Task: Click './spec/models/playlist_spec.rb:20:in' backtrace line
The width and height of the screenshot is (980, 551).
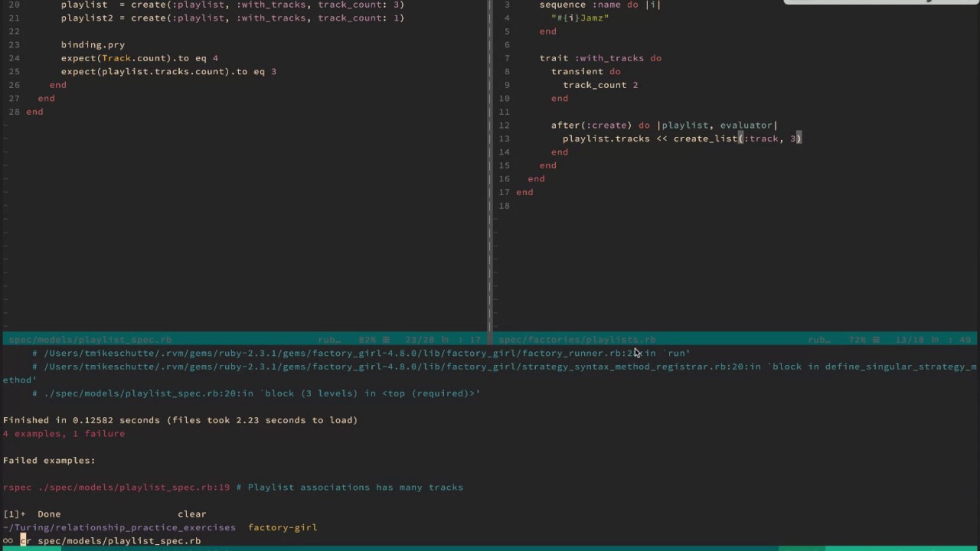Action: (x=256, y=393)
